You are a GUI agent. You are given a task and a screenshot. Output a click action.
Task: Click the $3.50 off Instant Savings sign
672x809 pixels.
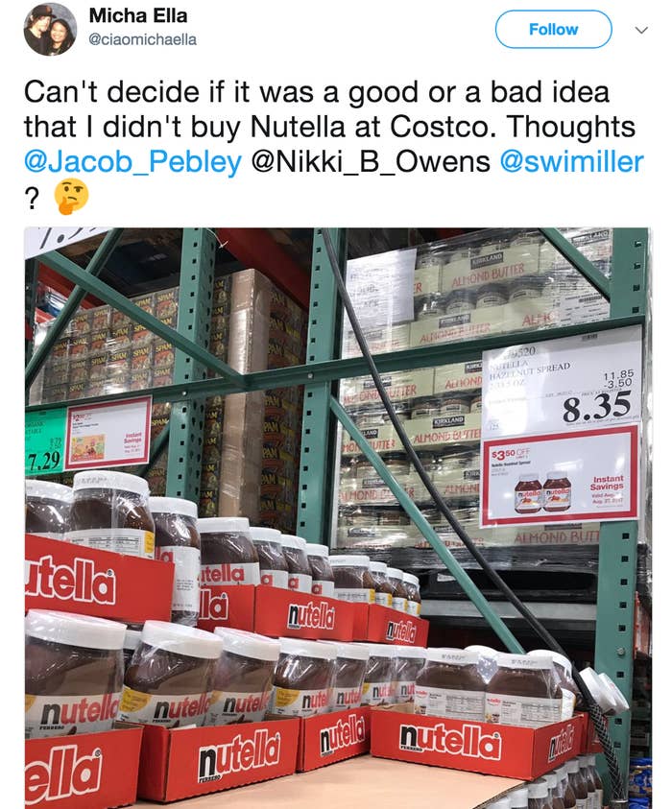coord(560,476)
